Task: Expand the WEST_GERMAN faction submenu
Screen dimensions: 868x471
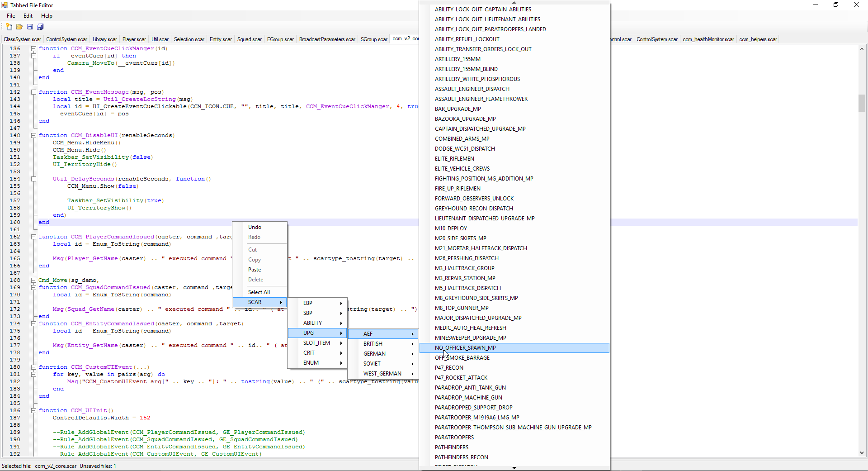Action: (x=383, y=374)
